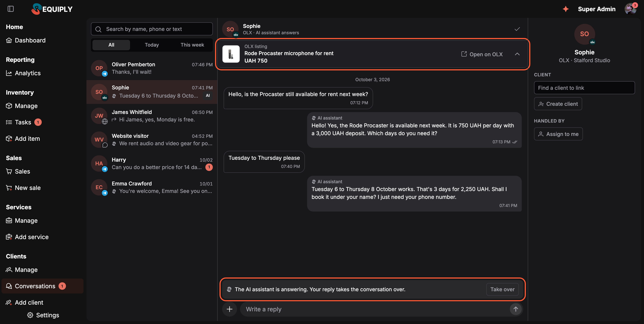This screenshot has height=324, width=644.
Task: Select the Today filter tab
Action: point(152,45)
